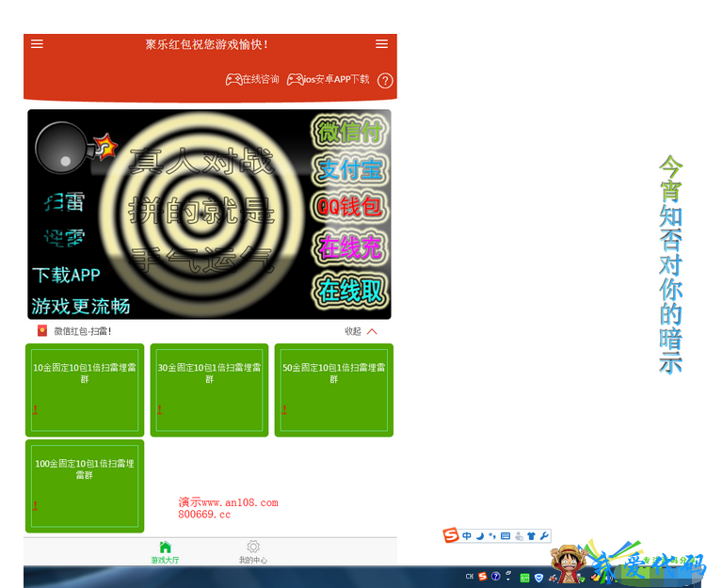This screenshot has height=588, width=723.
Task: Click the question mark help icon
Action: coord(385,81)
